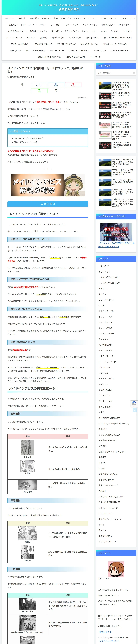Open recent post 真夜中ハートチューンの第104話
This screenshot has width=138, height=644.
coord(116,173)
